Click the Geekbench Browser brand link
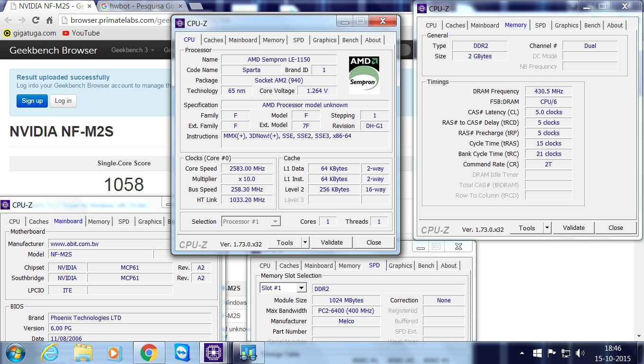Image resolution: width=644 pixels, height=364 pixels. click(x=53, y=50)
